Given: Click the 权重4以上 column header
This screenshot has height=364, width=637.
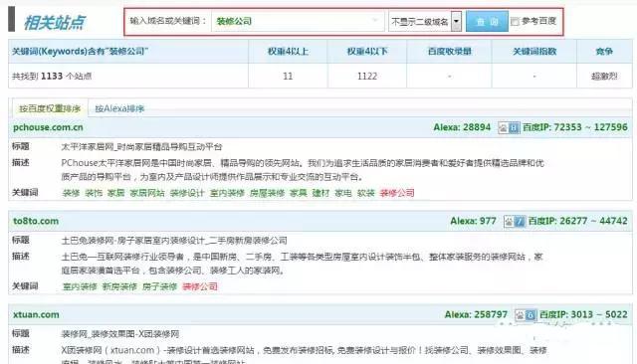Looking at the screenshot, I should (x=288, y=52).
